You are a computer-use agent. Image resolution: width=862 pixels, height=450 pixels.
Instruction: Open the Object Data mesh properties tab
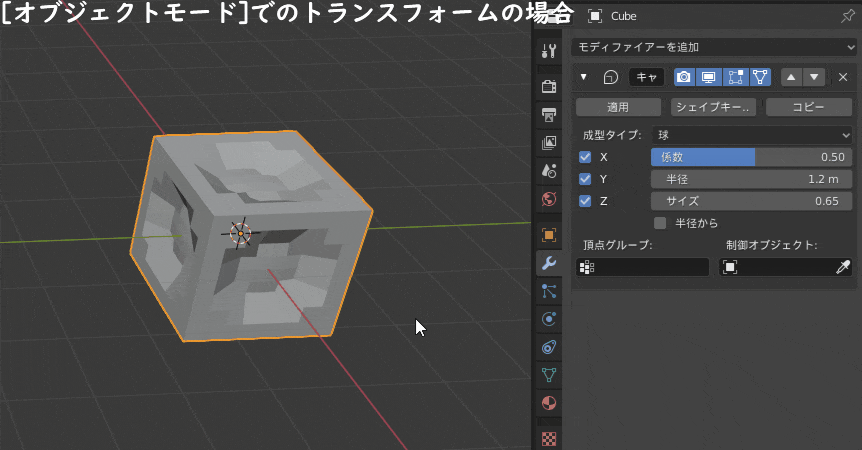(549, 375)
